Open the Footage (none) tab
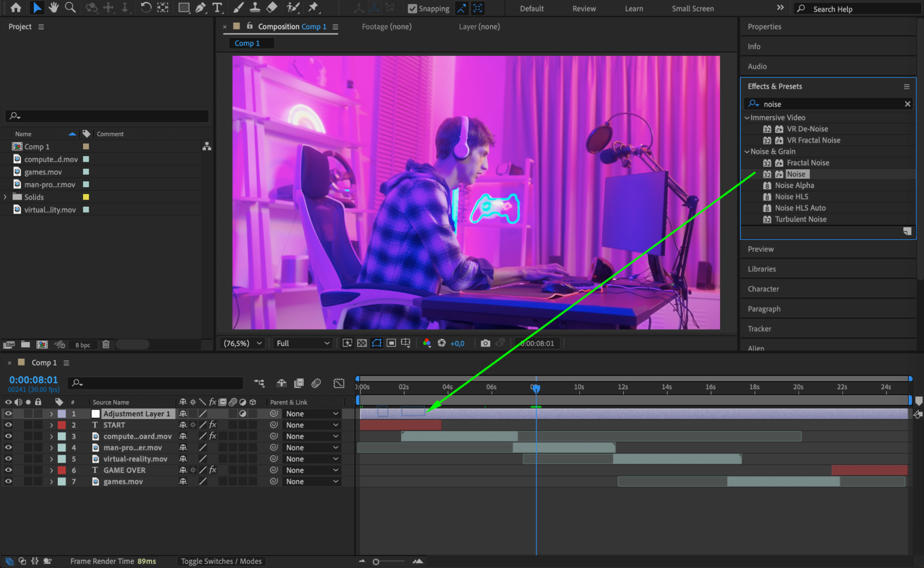Viewport: 924px width, 568px height. [x=386, y=27]
